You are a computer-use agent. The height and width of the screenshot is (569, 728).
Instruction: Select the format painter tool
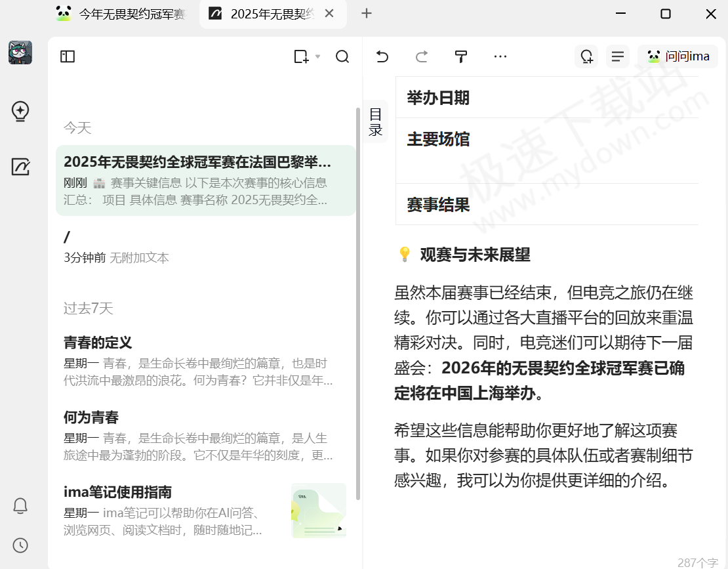(461, 57)
